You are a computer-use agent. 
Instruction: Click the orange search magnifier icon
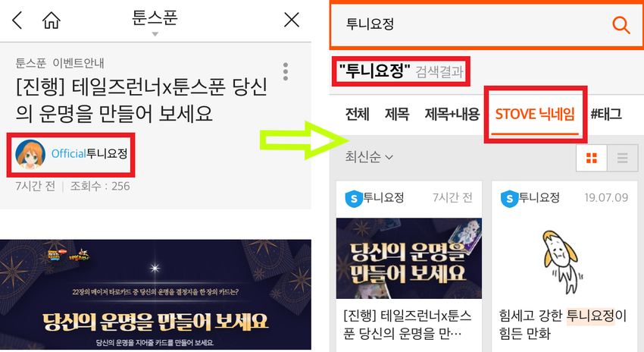point(621,25)
